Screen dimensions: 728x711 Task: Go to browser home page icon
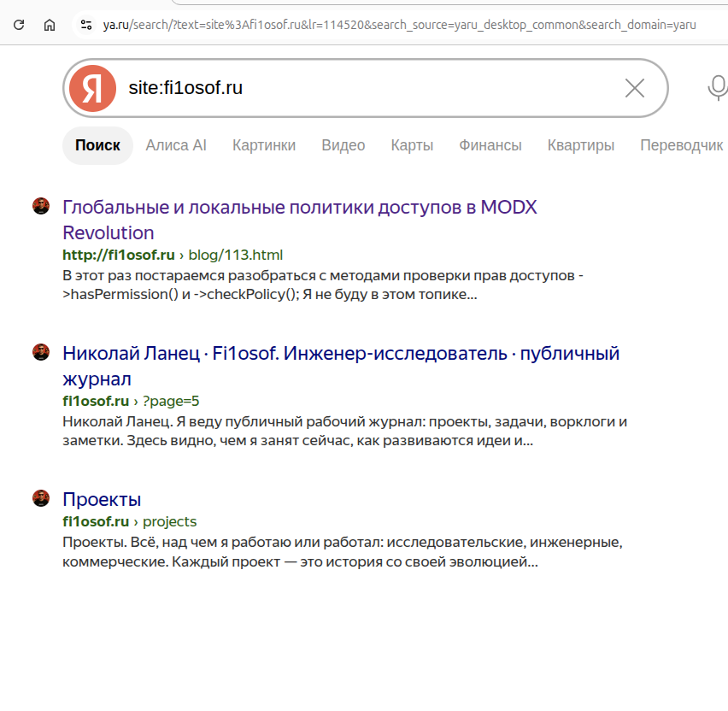[x=50, y=25]
